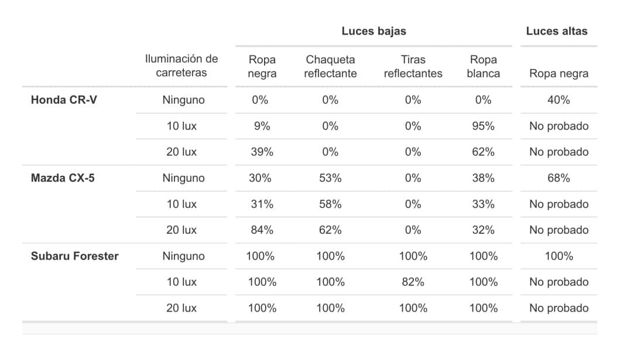Image resolution: width=644 pixels, height=362 pixels.
Task: Click the Ropa negra header under Luces altas
Action: coord(559,74)
